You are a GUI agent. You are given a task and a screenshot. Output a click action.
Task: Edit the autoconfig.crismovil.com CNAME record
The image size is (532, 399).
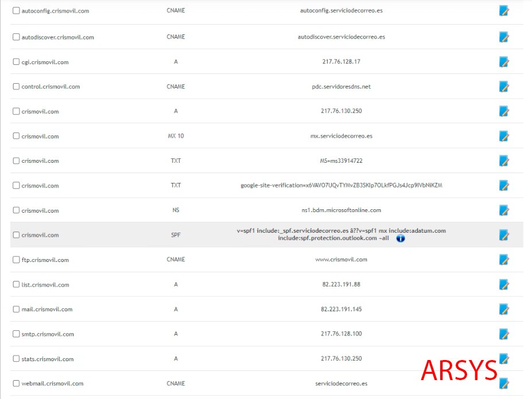504,11
